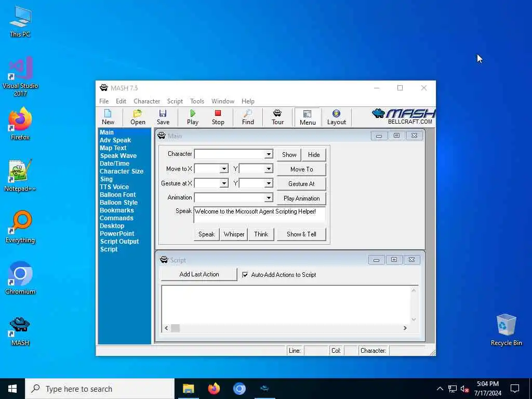Image resolution: width=532 pixels, height=399 pixels.
Task: Click the Firefox taskbar icon
Action: tap(214, 389)
